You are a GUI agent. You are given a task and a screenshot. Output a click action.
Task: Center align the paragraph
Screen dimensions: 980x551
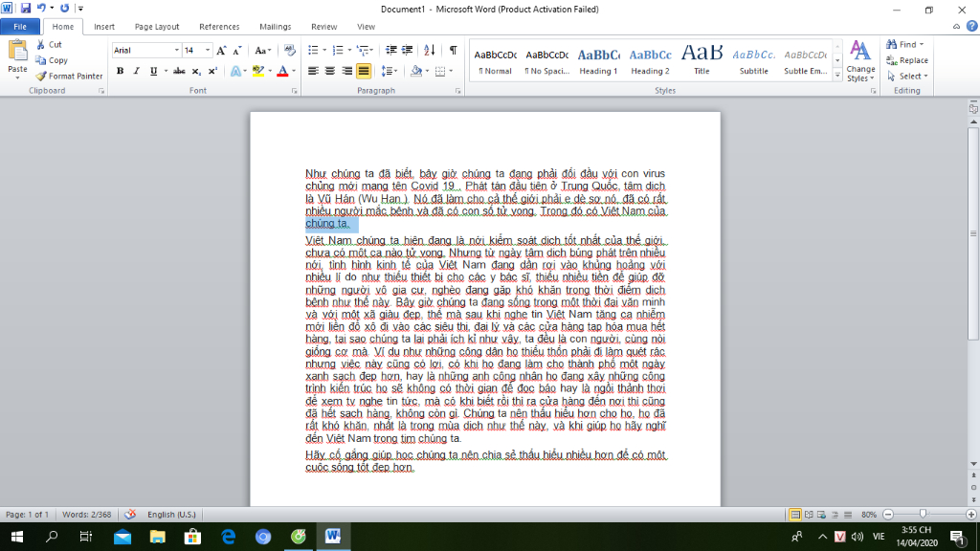pos(330,71)
